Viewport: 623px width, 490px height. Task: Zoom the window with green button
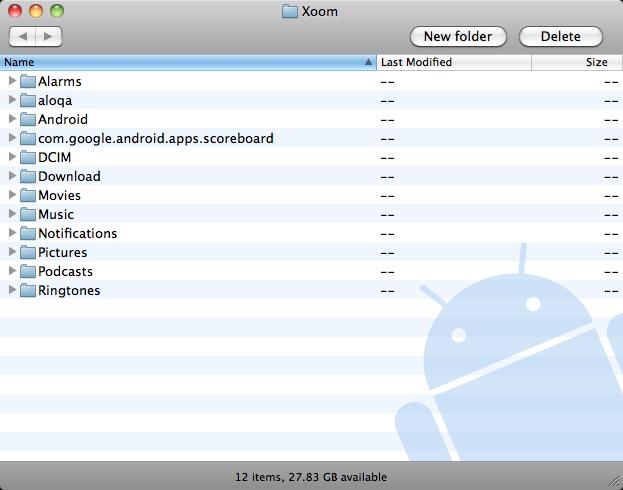pos(57,11)
